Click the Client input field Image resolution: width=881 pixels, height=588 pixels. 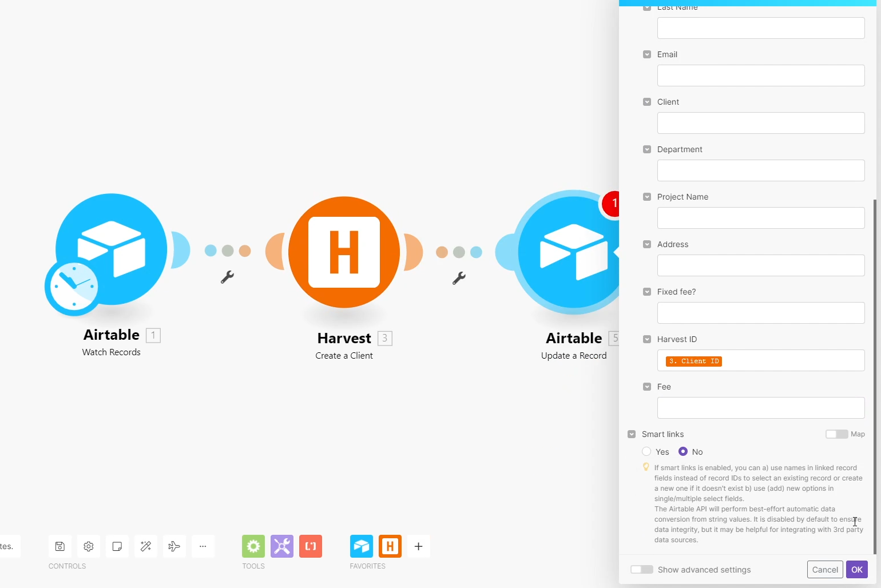pos(761,123)
